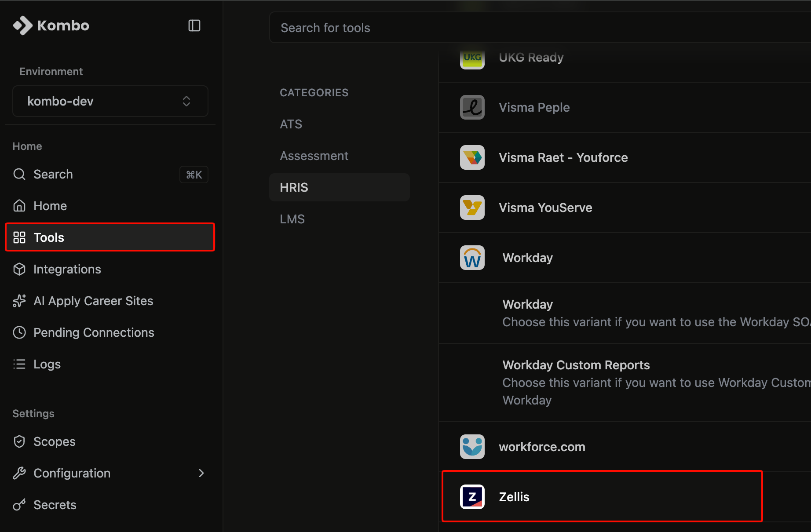Screen dimensions: 811x532
Task: Open the Secrets settings
Action: tap(110, 505)
